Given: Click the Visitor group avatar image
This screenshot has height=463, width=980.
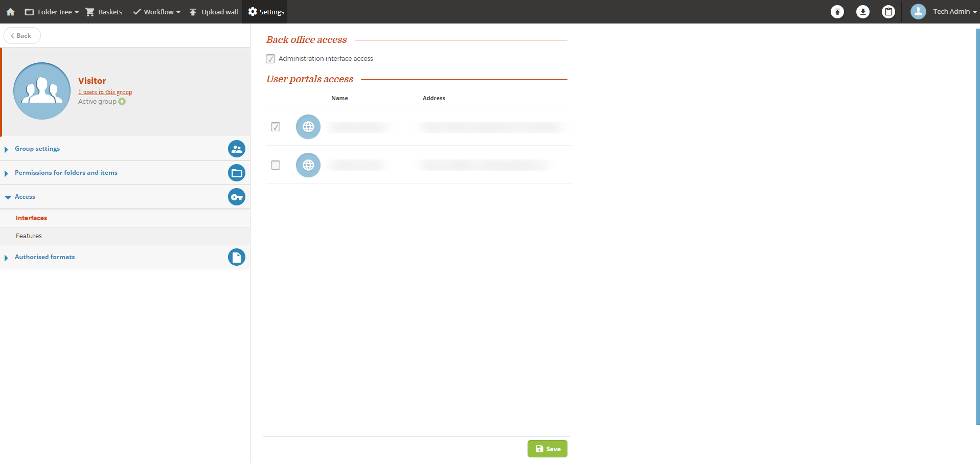Looking at the screenshot, I should click(x=42, y=91).
